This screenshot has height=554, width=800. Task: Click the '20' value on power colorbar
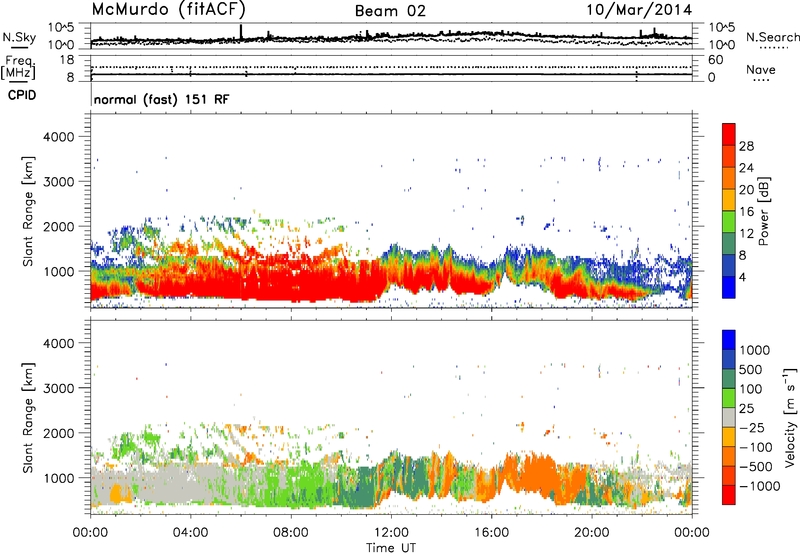click(x=746, y=190)
